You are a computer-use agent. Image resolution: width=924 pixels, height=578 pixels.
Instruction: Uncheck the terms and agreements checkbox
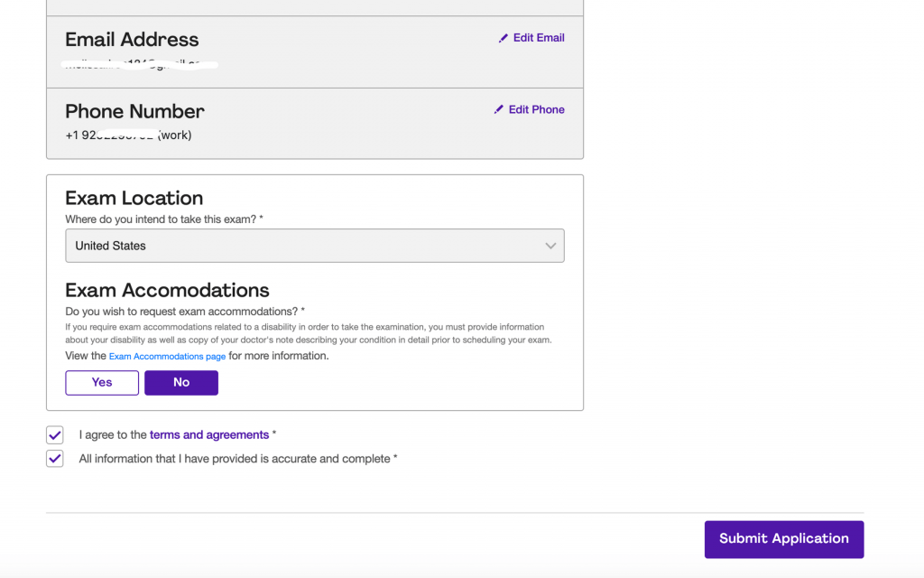pos(55,435)
